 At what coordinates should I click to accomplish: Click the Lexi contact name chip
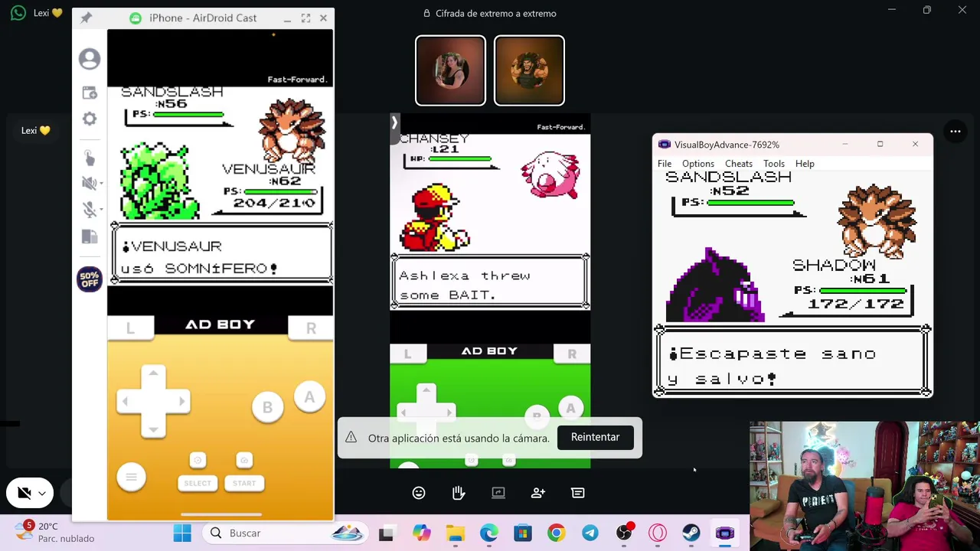pyautogui.click(x=35, y=131)
